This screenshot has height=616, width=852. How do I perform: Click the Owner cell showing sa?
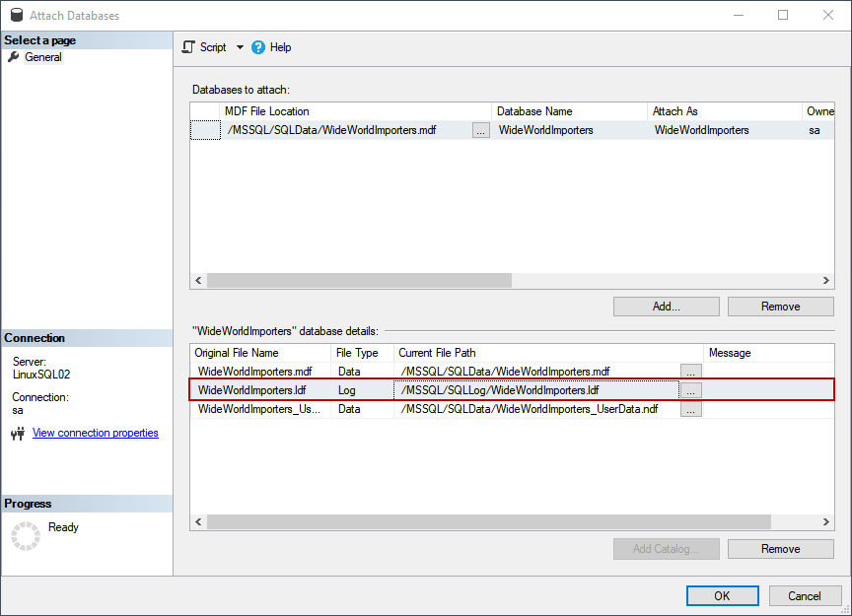click(x=818, y=130)
